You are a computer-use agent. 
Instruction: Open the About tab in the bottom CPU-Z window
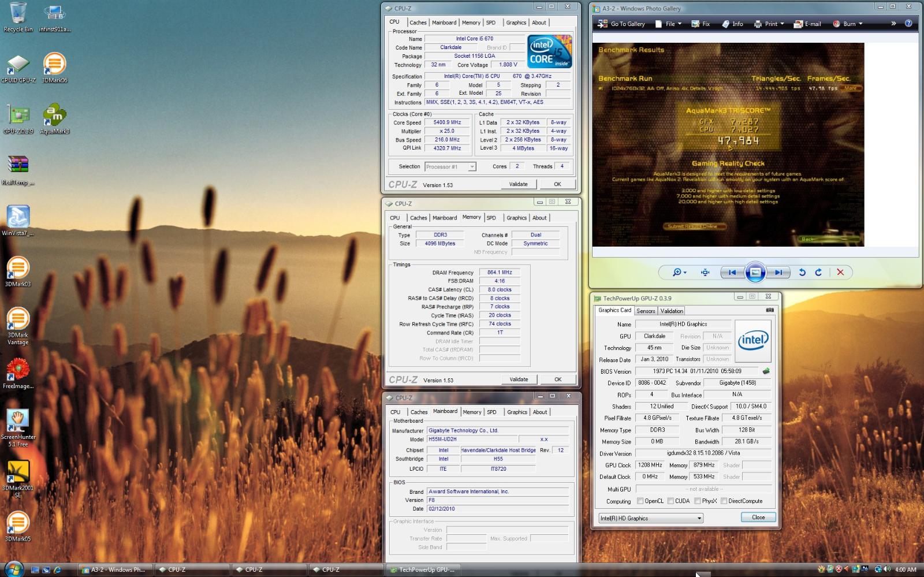540,412
